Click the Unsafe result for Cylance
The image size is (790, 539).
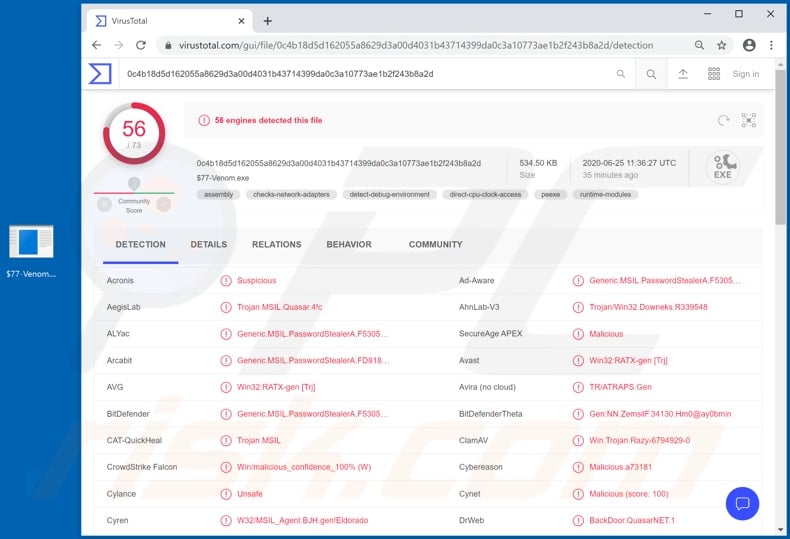tap(250, 494)
